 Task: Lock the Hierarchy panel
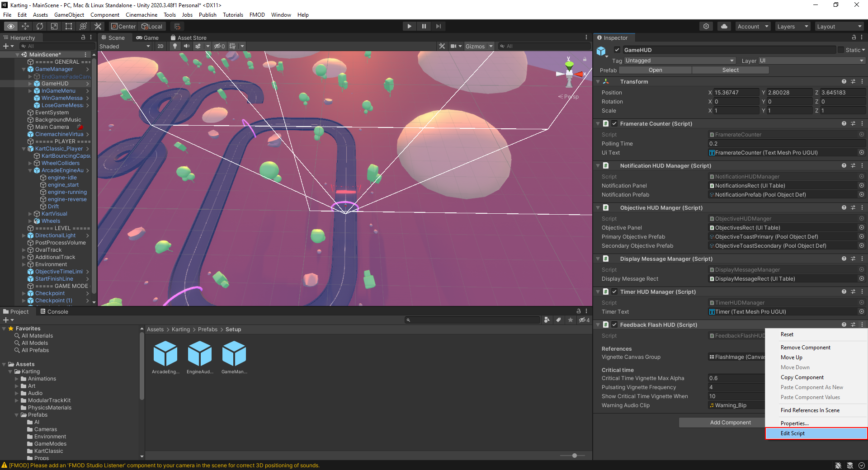click(x=83, y=38)
